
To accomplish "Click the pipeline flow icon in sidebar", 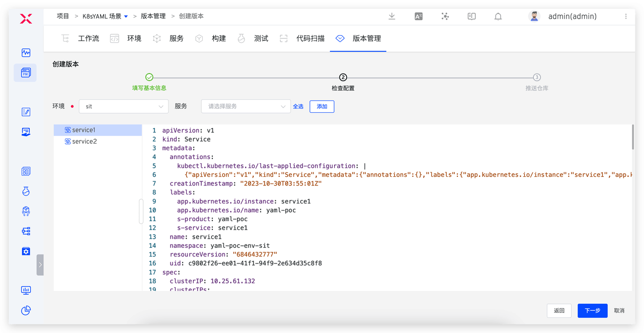I will coord(26,231).
